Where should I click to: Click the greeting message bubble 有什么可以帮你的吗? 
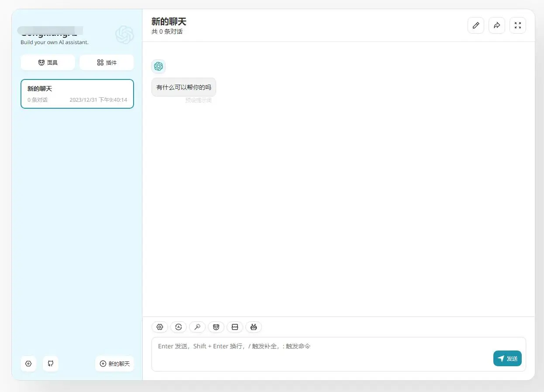[184, 87]
